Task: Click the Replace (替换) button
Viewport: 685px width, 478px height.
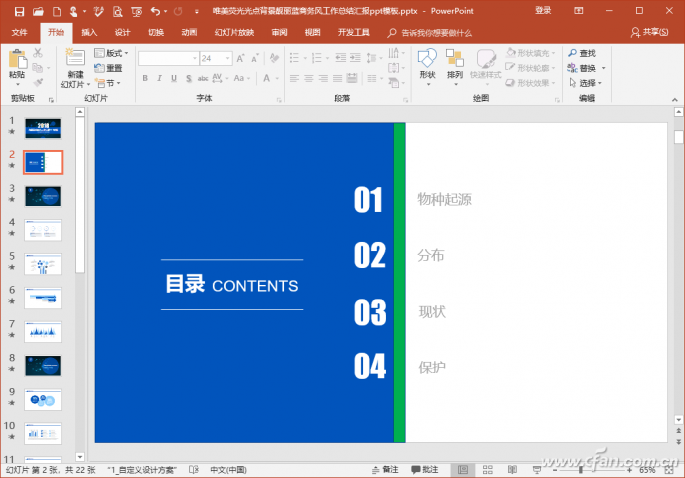Action: point(582,68)
